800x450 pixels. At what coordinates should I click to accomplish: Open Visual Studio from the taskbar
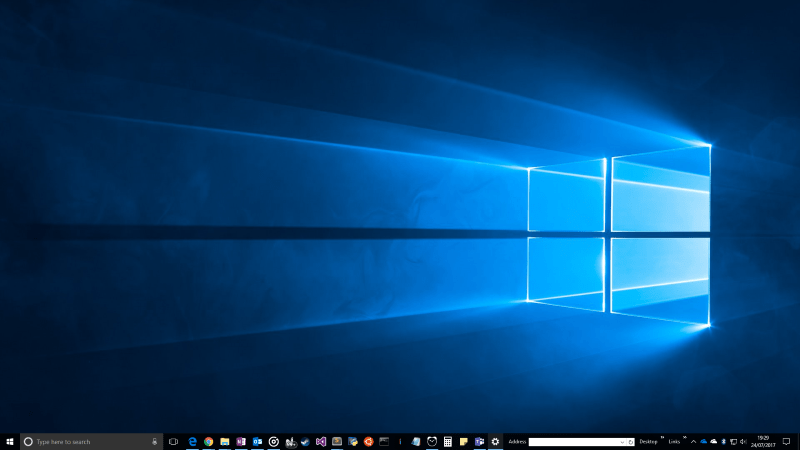(x=321, y=441)
